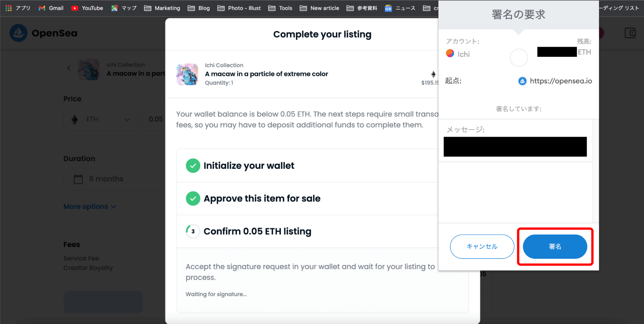Screen dimensions: 644x324
Task: Open the ETH currency dropdown
Action: click(101, 119)
